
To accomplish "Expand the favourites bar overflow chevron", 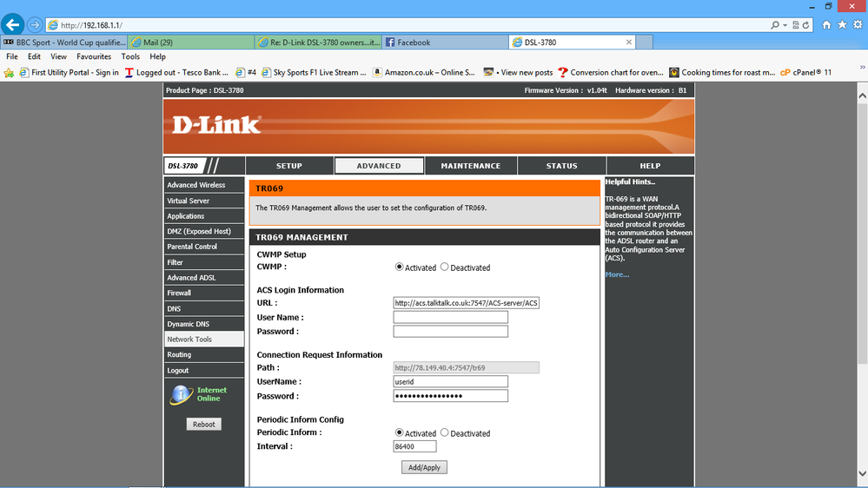I will pyautogui.click(x=862, y=68).
